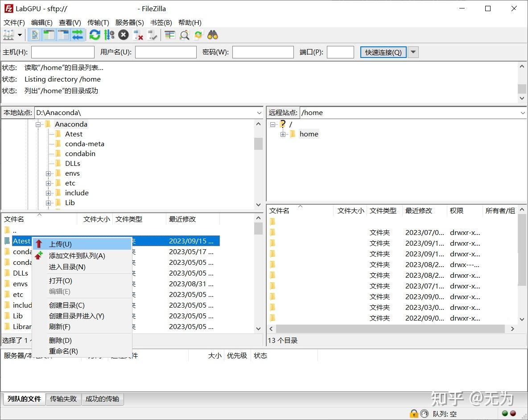The height and width of the screenshot is (420, 528).
Task: Click the FileZilla logo in title bar
Action: (x=8, y=8)
